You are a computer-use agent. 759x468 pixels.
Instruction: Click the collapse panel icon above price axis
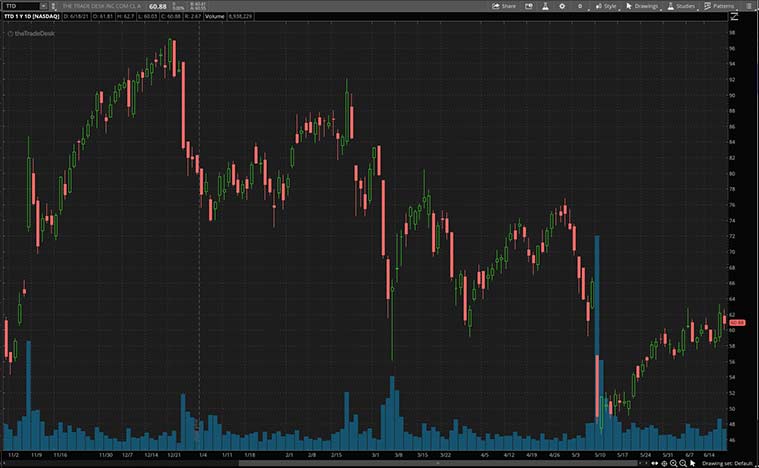coord(734,16)
